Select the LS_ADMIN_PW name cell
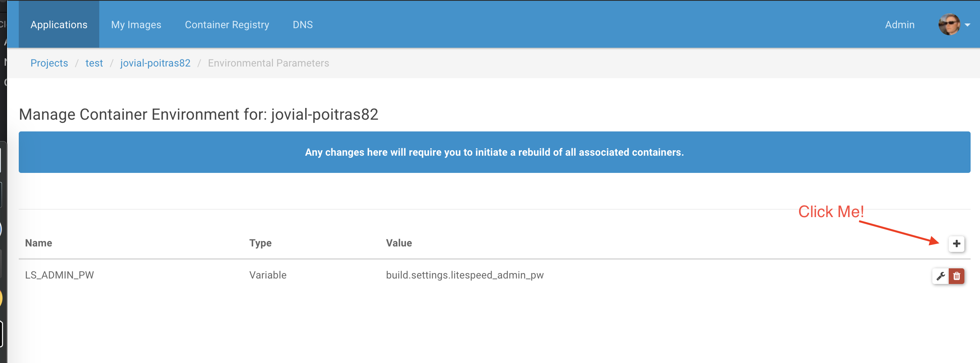Image resolution: width=980 pixels, height=363 pixels. [x=59, y=275]
